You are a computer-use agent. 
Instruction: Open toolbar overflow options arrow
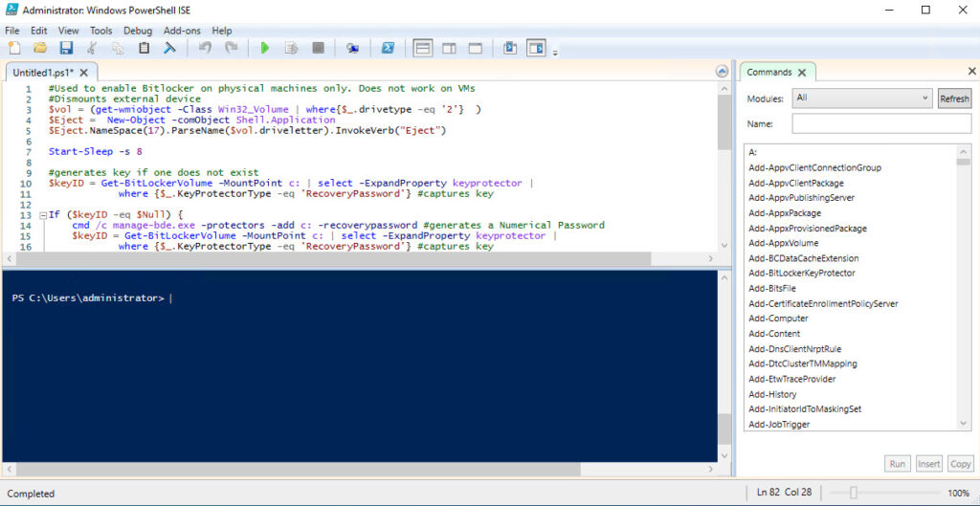[x=555, y=52]
